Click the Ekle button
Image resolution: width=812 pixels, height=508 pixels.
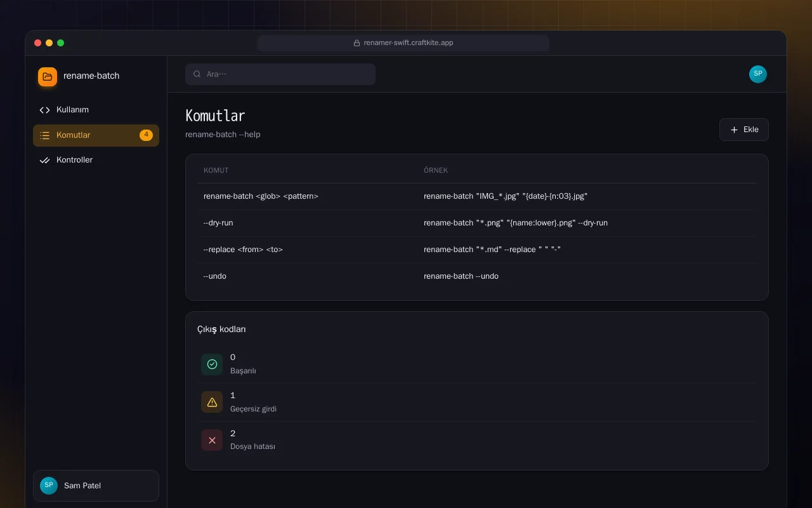tap(743, 130)
